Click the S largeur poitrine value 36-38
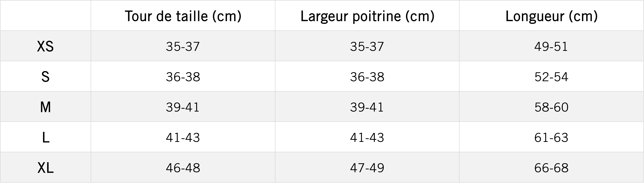The image size is (644, 185). [x=367, y=77]
